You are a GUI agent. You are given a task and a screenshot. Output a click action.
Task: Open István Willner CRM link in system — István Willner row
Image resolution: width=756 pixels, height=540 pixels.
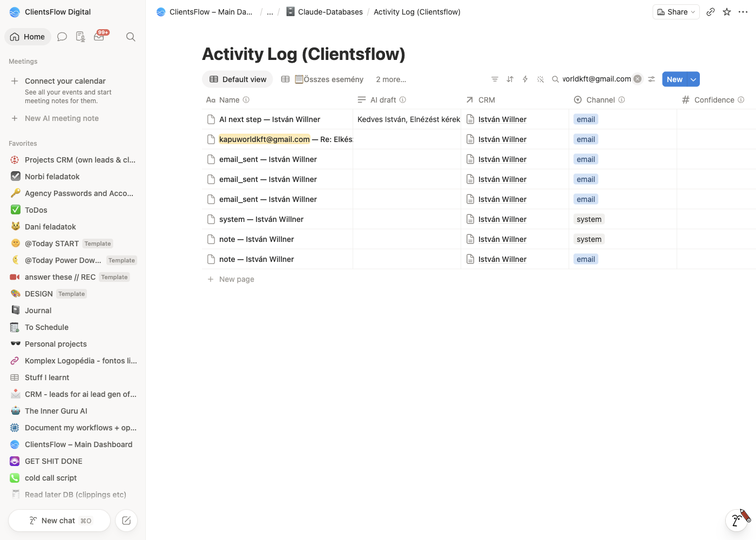tap(502, 219)
